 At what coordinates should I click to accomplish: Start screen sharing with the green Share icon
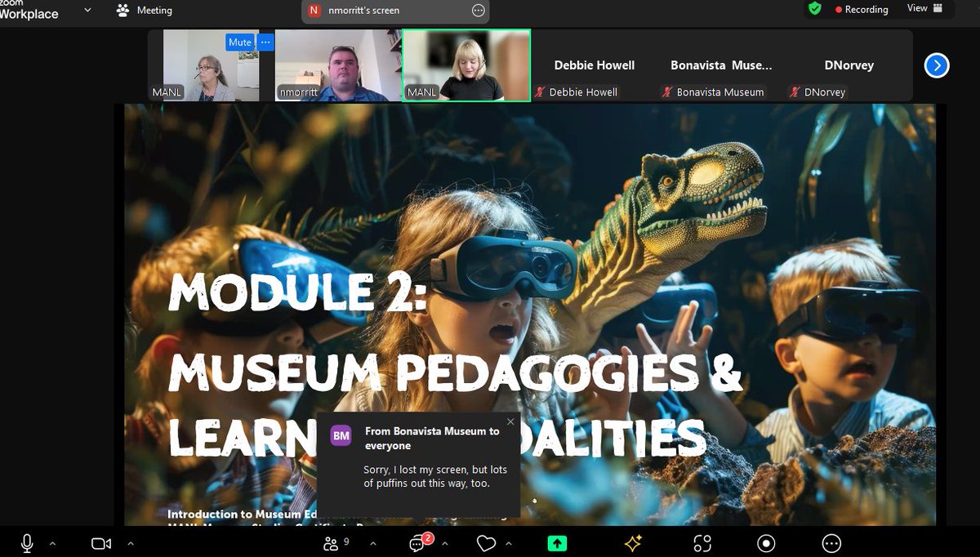558,542
